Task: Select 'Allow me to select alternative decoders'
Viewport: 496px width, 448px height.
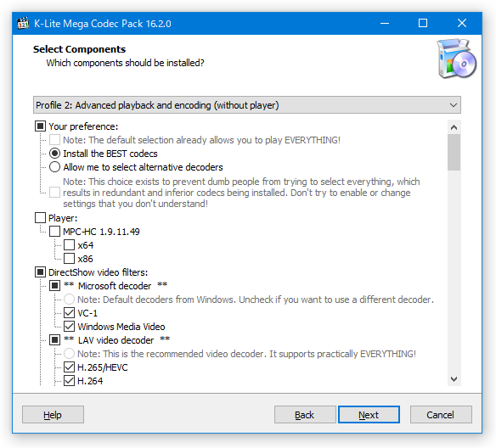Action: pos(54,167)
